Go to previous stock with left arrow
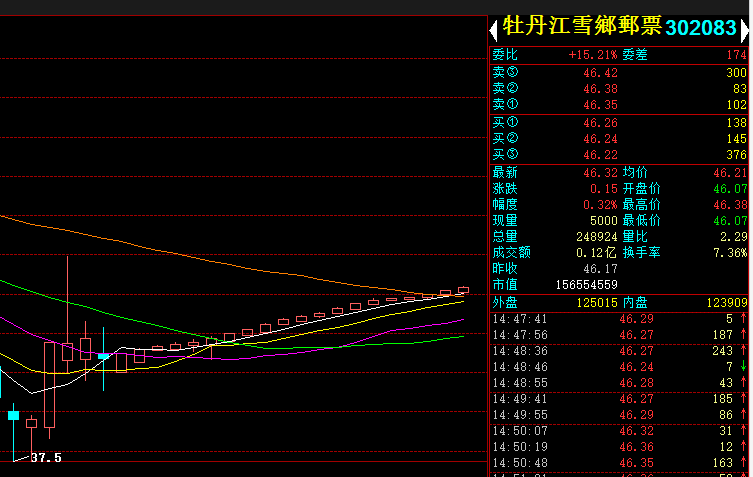Viewport: 753px width, 477px height. (493, 30)
